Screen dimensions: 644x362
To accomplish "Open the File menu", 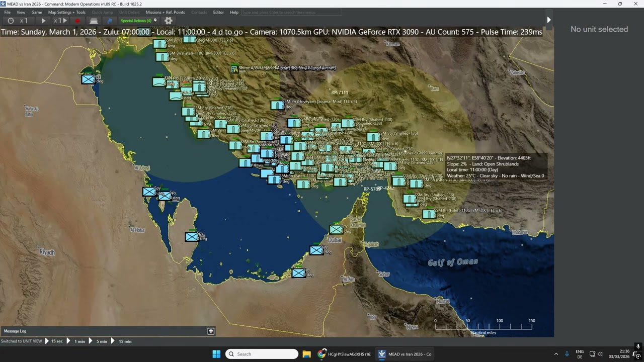I will pyautogui.click(x=8, y=12).
